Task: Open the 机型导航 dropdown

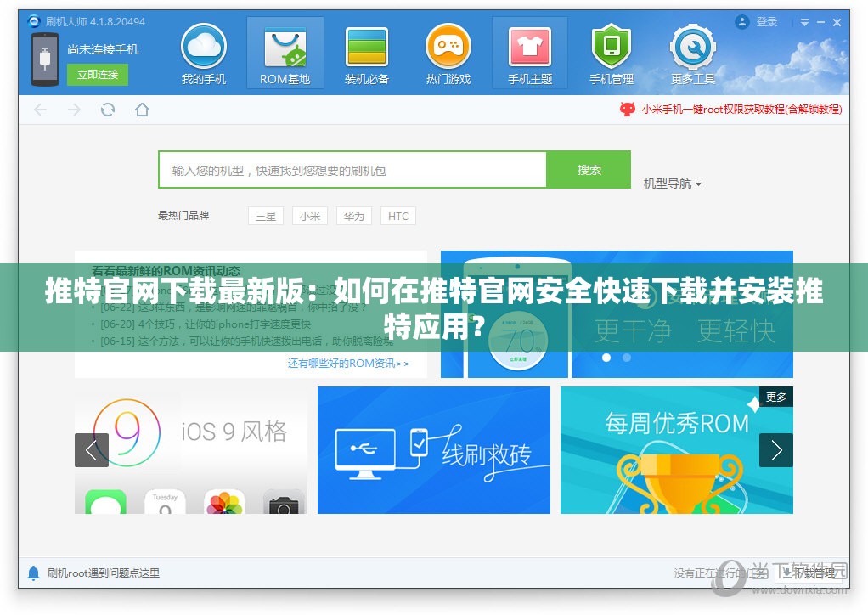Action: (671, 183)
